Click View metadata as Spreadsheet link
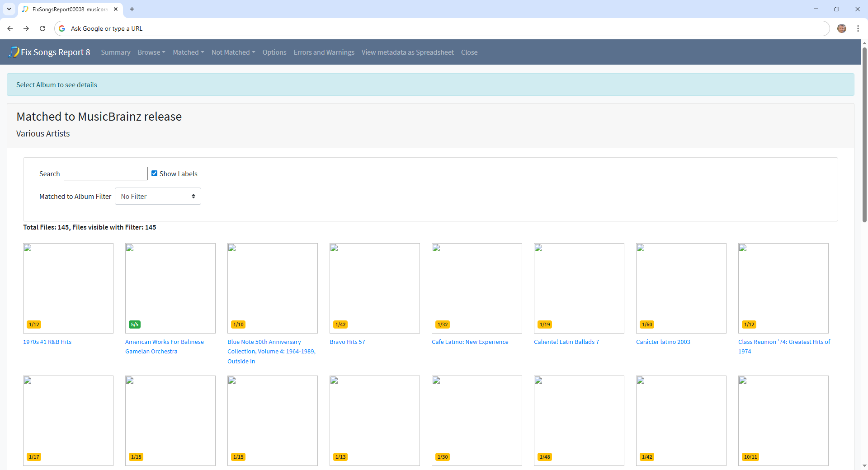Image resolution: width=868 pixels, height=470 pixels. coord(407,52)
